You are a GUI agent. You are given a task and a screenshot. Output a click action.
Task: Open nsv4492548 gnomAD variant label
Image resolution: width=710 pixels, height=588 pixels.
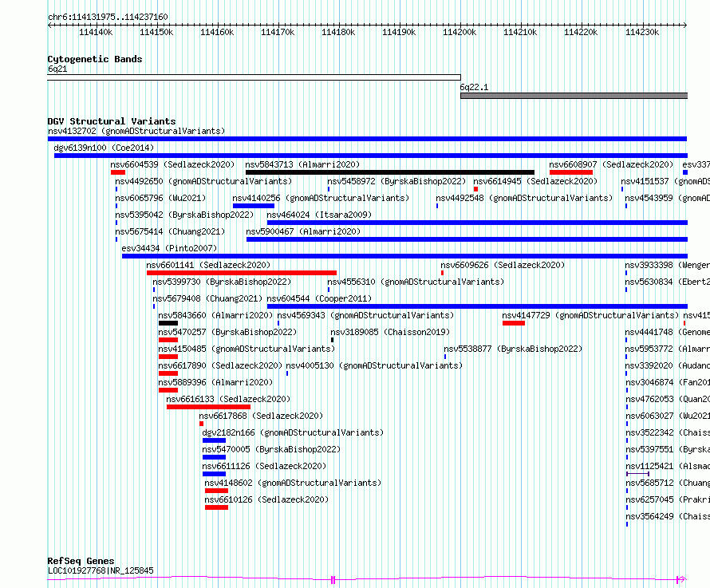tap(524, 198)
